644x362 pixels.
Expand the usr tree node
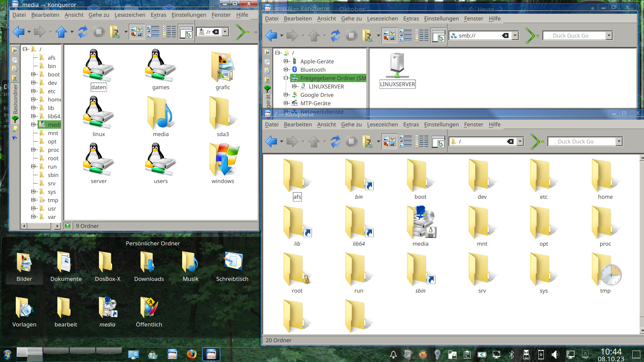click(34, 208)
